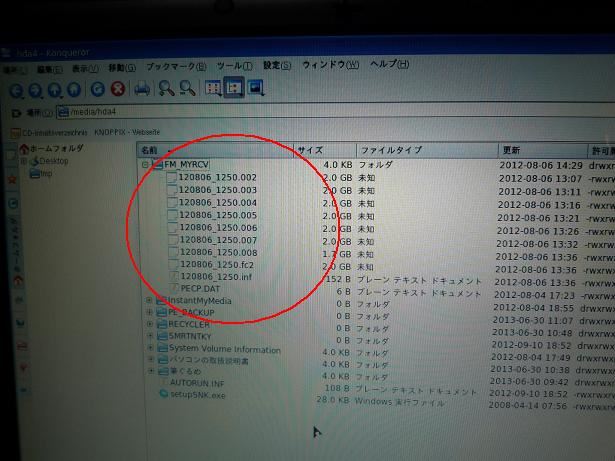
Task: Open the History tab in sidebar
Action: [13, 204]
